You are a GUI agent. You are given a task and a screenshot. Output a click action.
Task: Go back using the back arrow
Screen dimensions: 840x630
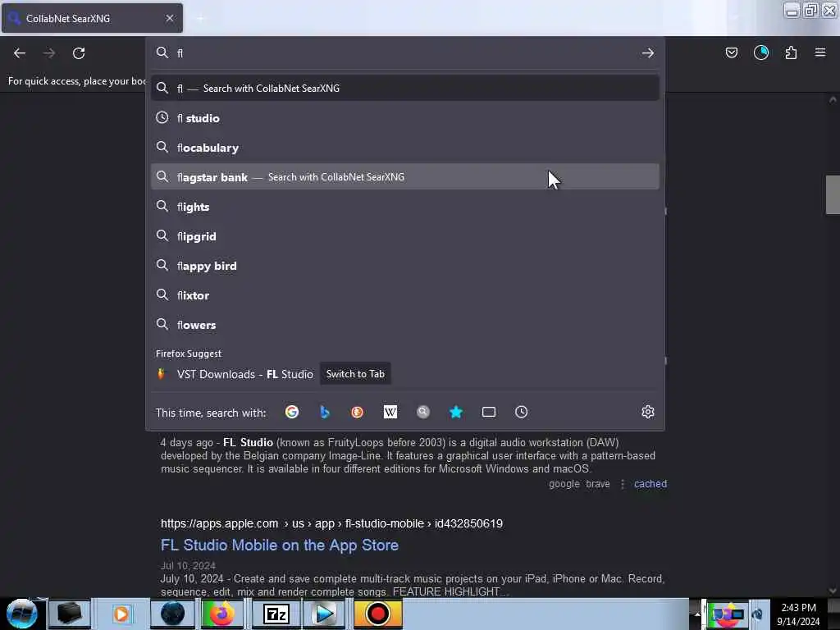pyautogui.click(x=20, y=53)
